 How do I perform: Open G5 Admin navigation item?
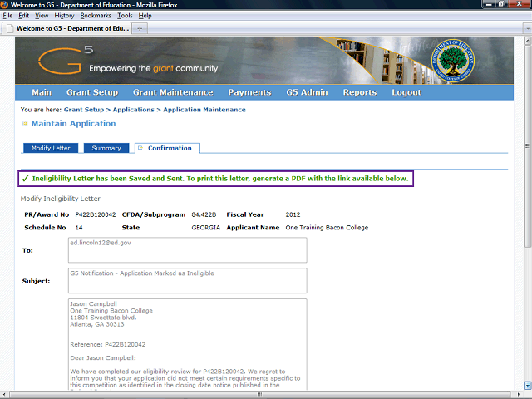(x=307, y=92)
